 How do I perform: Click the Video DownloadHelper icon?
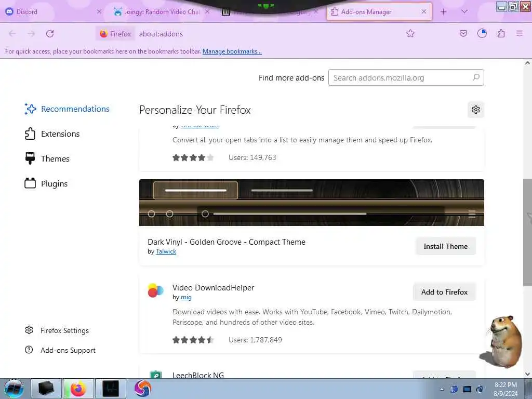click(x=155, y=290)
